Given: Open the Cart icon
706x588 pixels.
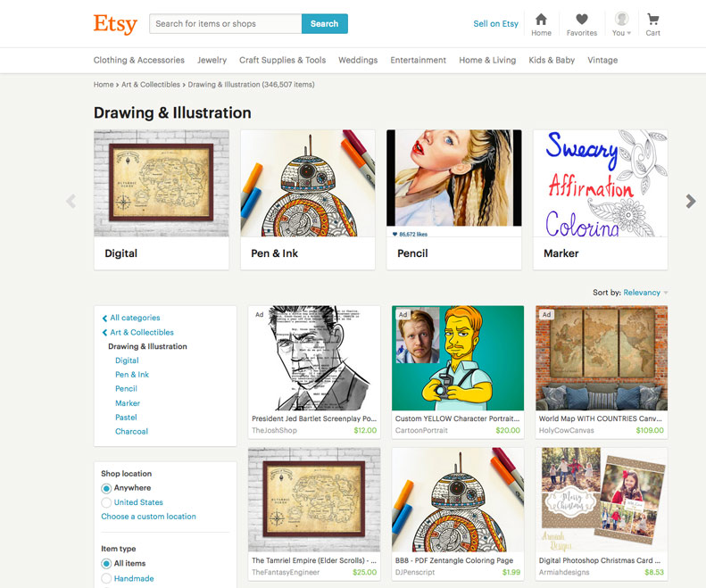Looking at the screenshot, I should click(652, 20).
